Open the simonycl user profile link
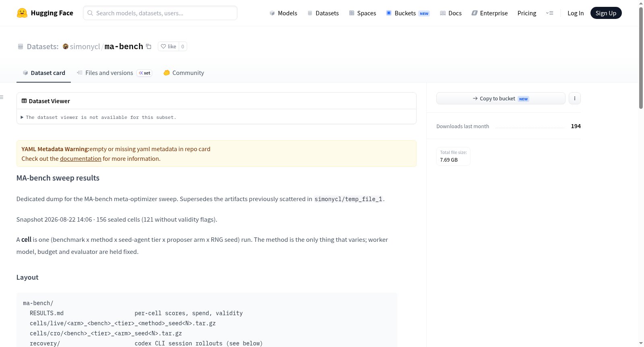644x347 pixels. [x=85, y=46]
